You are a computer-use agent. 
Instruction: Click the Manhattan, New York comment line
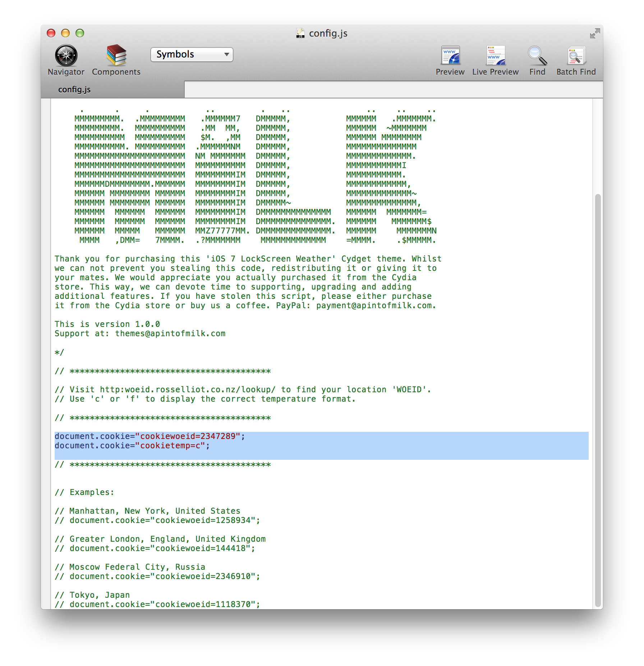click(x=147, y=511)
